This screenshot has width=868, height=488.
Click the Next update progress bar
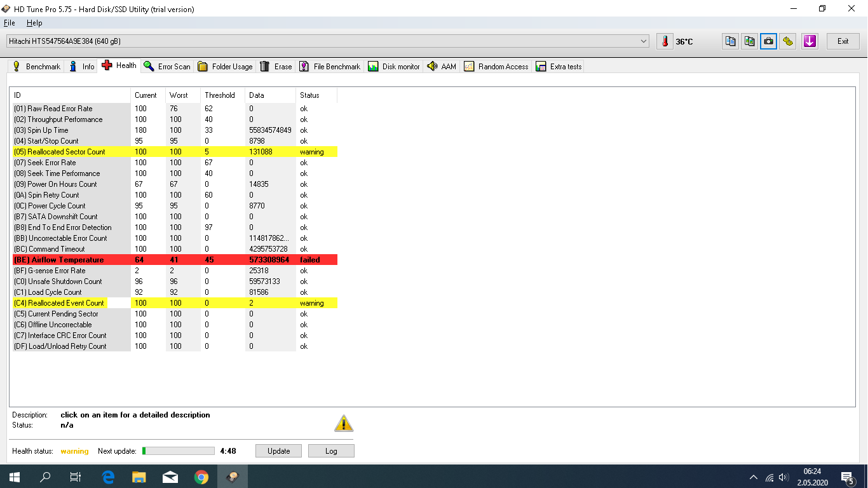pyautogui.click(x=179, y=451)
